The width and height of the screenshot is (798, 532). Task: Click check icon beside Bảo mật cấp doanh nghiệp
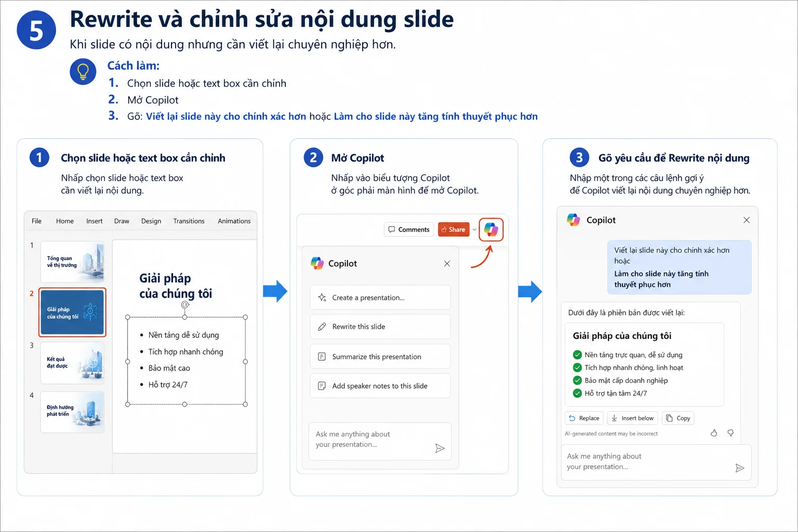click(x=577, y=380)
